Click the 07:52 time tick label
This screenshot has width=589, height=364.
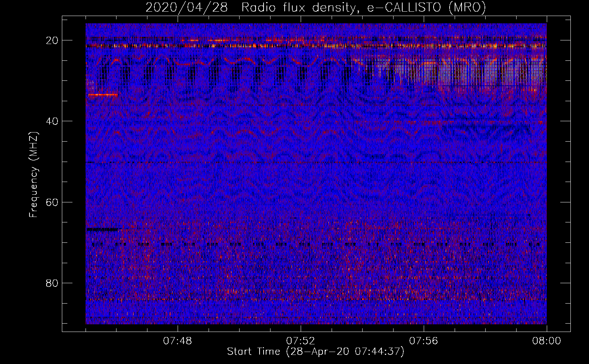pyautogui.click(x=301, y=341)
